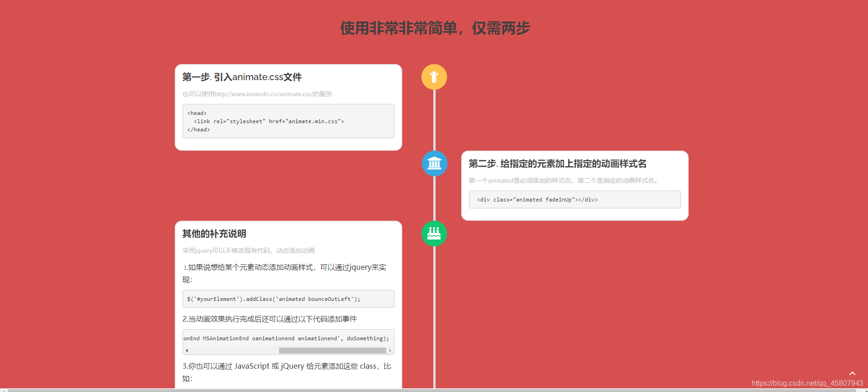The height and width of the screenshot is (392, 868).
Task: Click the MSAnimationEnd oanimationend code line
Action: 286,338
